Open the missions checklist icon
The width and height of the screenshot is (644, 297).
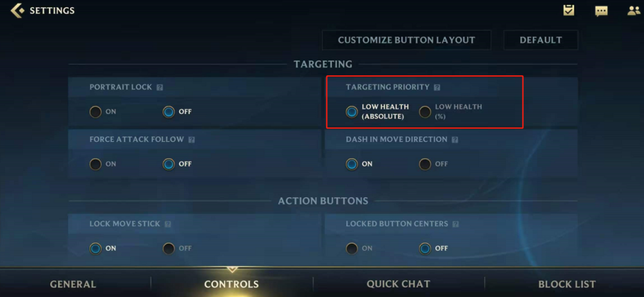click(569, 10)
